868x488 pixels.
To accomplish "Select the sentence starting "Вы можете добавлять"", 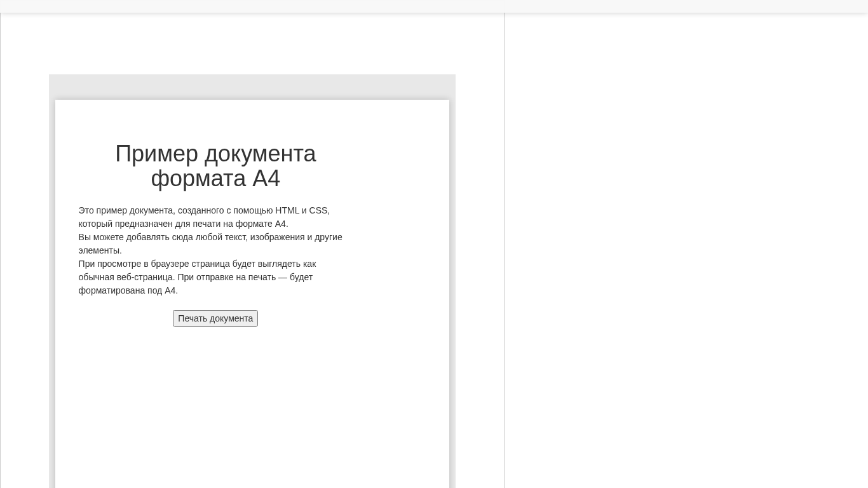I will click(x=210, y=243).
